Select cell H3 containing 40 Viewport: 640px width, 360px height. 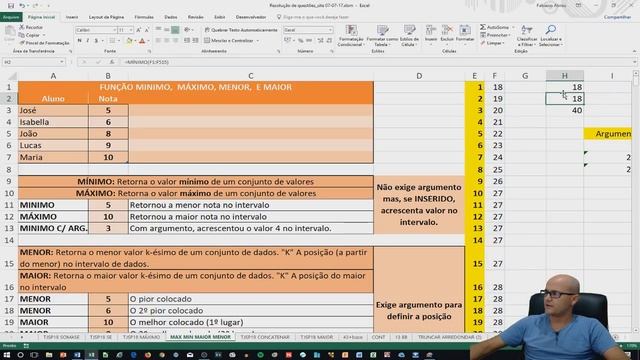564,110
